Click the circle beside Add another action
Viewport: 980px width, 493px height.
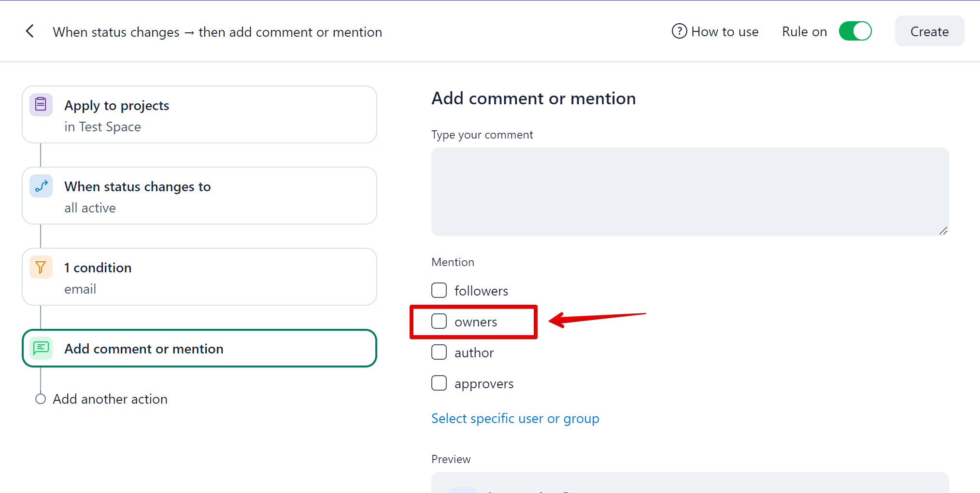tap(41, 399)
